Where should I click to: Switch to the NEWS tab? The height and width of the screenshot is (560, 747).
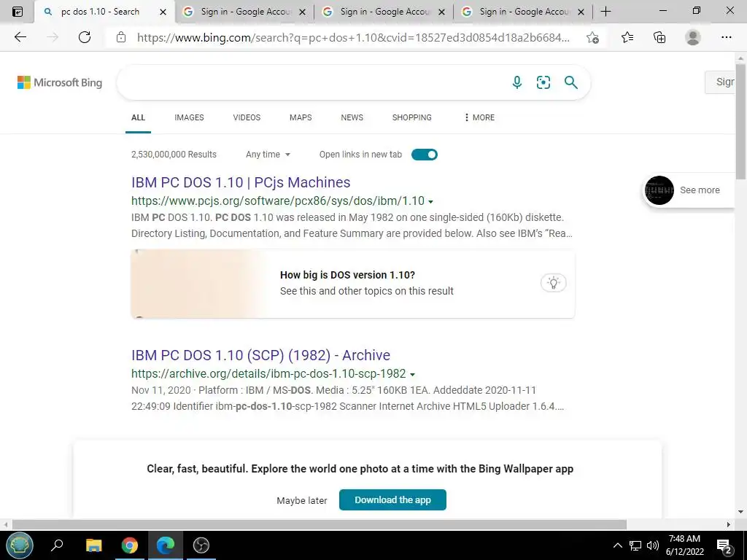pos(352,117)
